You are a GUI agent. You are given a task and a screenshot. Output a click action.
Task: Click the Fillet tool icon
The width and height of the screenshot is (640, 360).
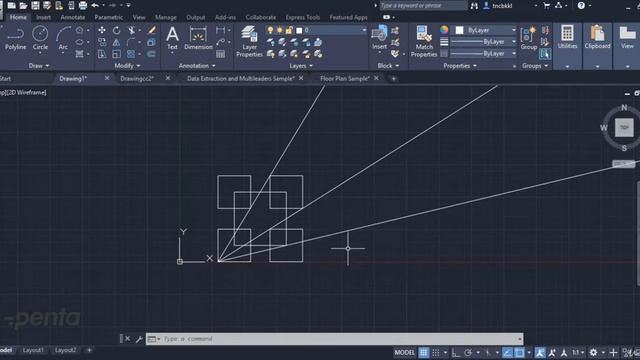(x=131, y=42)
